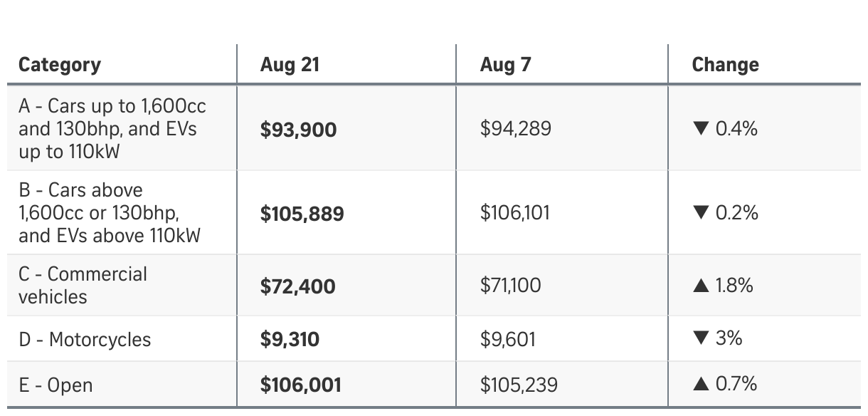Click the bold $93,900 price
This screenshot has width=868, height=416.
pyautogui.click(x=298, y=130)
